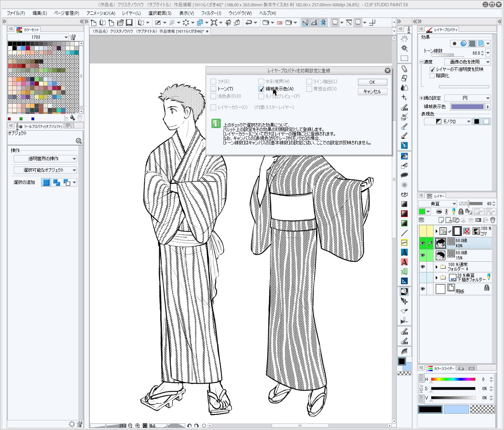Select the rectangle Selection area tool
The height and width of the screenshot is (430, 504).
pyautogui.click(x=404, y=58)
